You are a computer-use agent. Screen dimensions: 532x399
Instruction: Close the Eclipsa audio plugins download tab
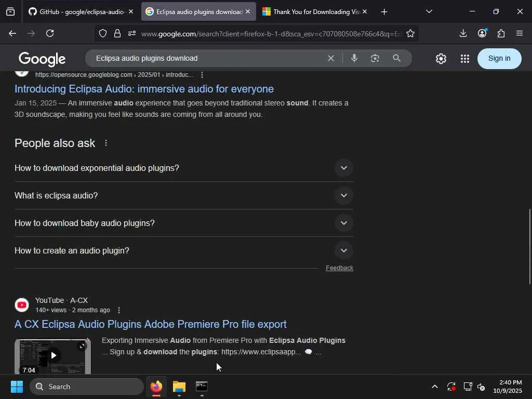pos(248,11)
